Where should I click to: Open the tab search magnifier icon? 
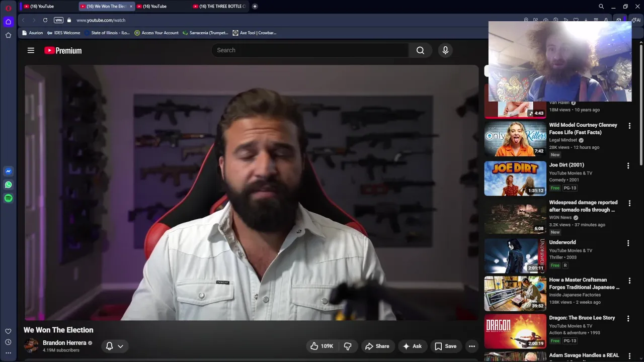(x=601, y=7)
